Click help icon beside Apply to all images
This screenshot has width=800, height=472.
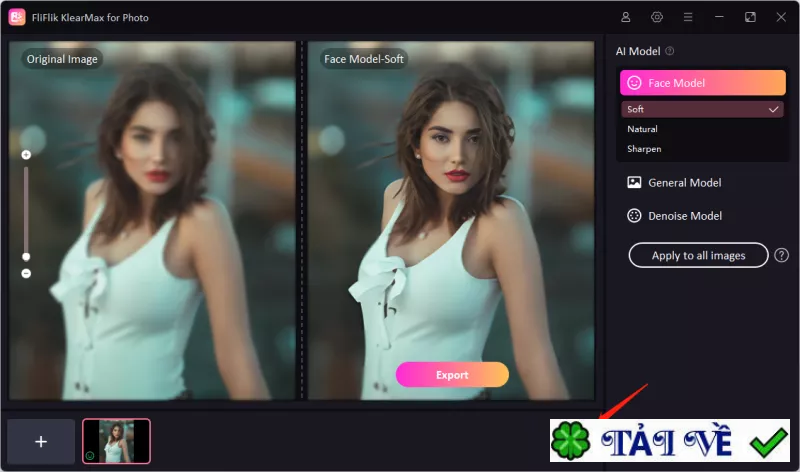[781, 255]
